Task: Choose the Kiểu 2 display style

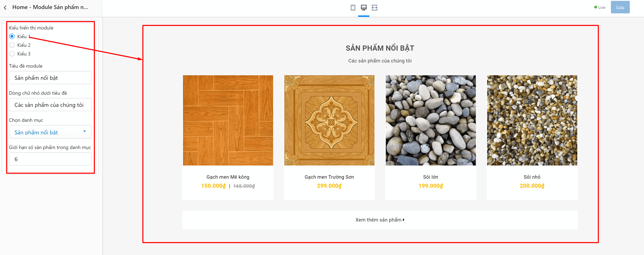Action: (12, 45)
